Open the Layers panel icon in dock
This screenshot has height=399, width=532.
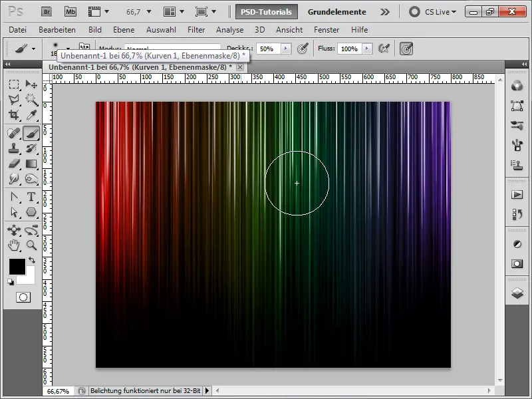517,293
